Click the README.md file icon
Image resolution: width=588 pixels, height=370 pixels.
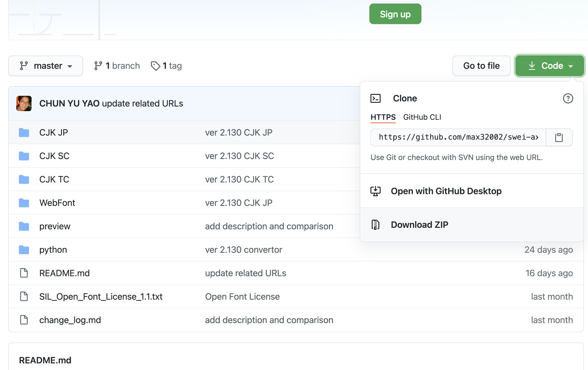(x=24, y=273)
